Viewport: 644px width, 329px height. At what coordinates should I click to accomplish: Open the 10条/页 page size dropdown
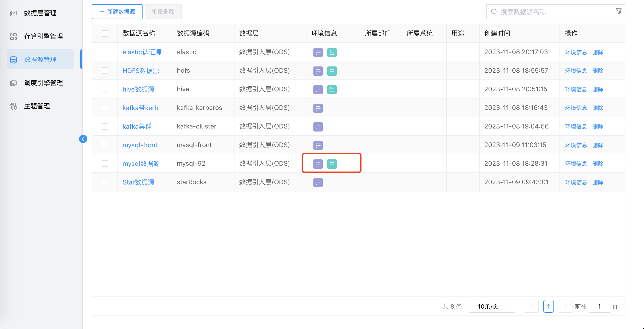492,306
